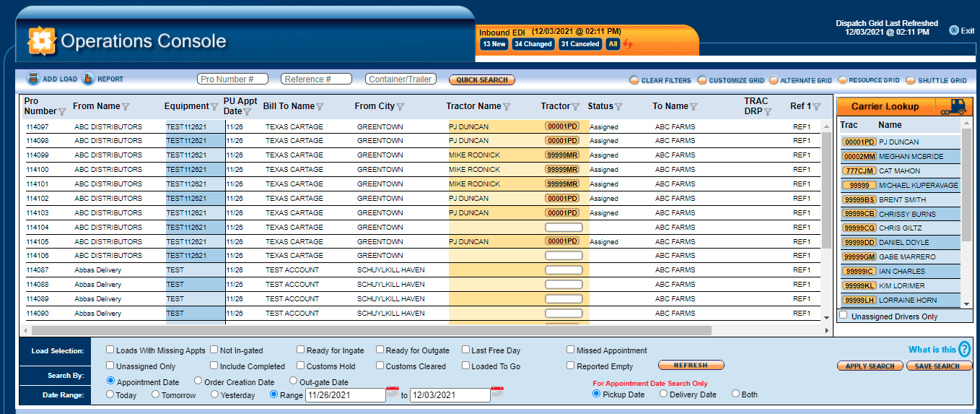Click the Reference number search field
Image resolution: width=980 pixels, height=414 pixels.
(x=316, y=79)
